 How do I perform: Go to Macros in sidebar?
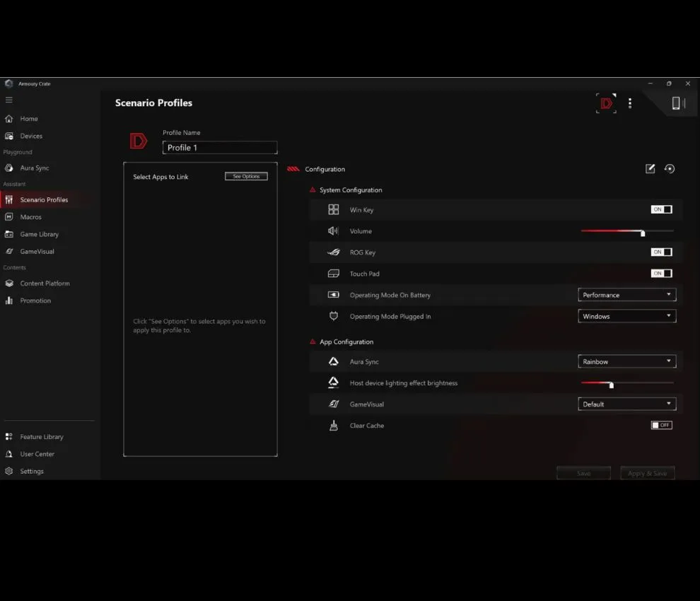pyautogui.click(x=30, y=217)
